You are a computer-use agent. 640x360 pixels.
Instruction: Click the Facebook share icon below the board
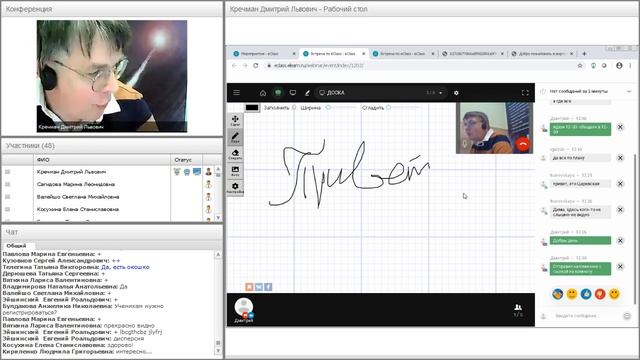[x=268, y=287]
